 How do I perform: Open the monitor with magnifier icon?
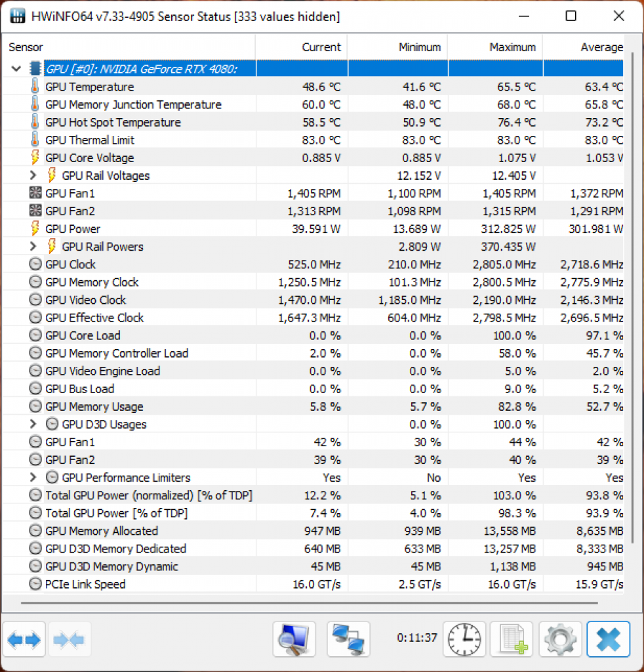[x=294, y=639]
